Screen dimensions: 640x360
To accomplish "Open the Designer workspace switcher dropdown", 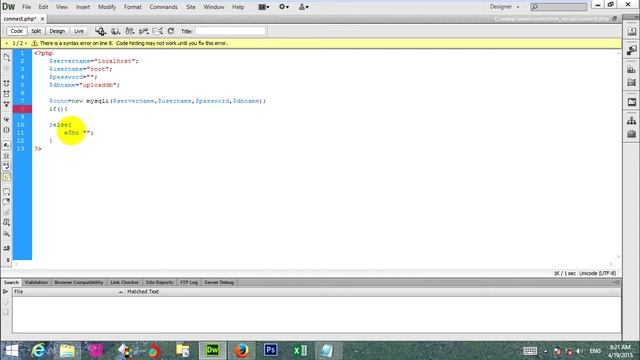I will pos(504,7).
